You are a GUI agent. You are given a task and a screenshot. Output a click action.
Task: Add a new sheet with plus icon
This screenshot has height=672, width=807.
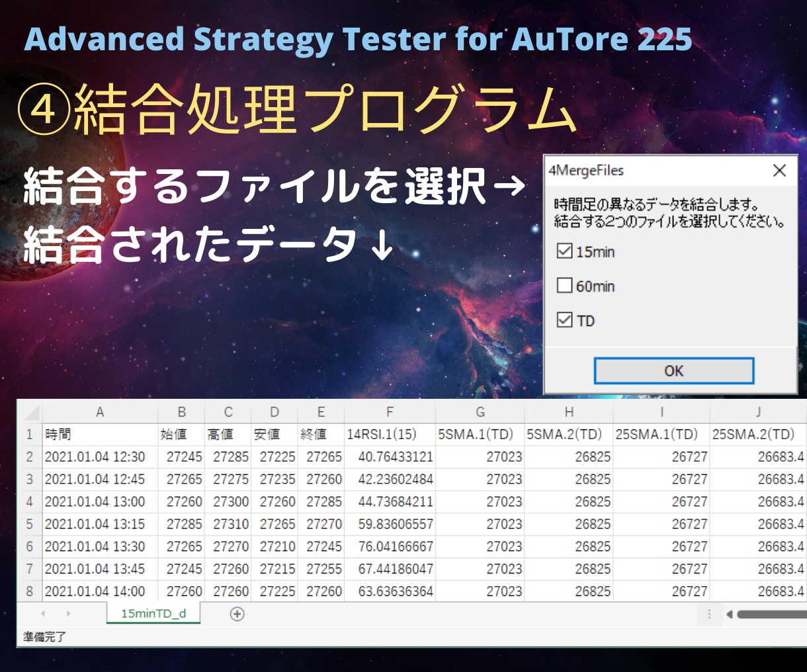click(x=237, y=614)
